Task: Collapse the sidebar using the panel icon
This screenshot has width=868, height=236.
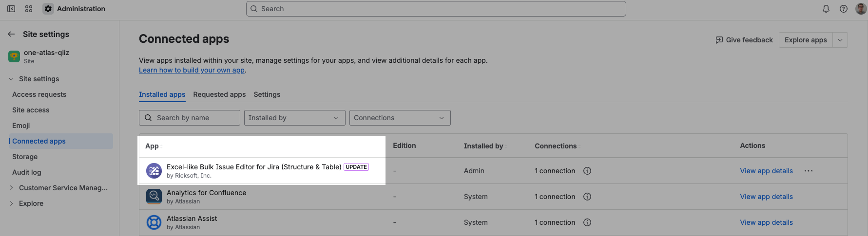Action: point(11,9)
